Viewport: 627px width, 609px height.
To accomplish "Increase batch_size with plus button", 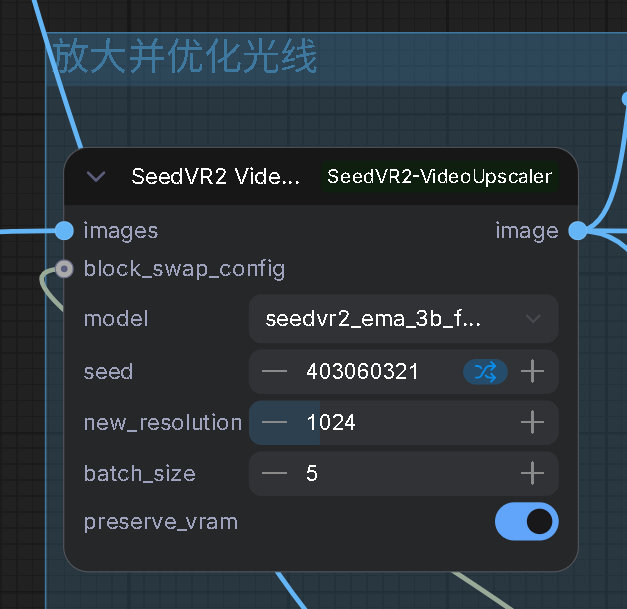I will click(532, 473).
